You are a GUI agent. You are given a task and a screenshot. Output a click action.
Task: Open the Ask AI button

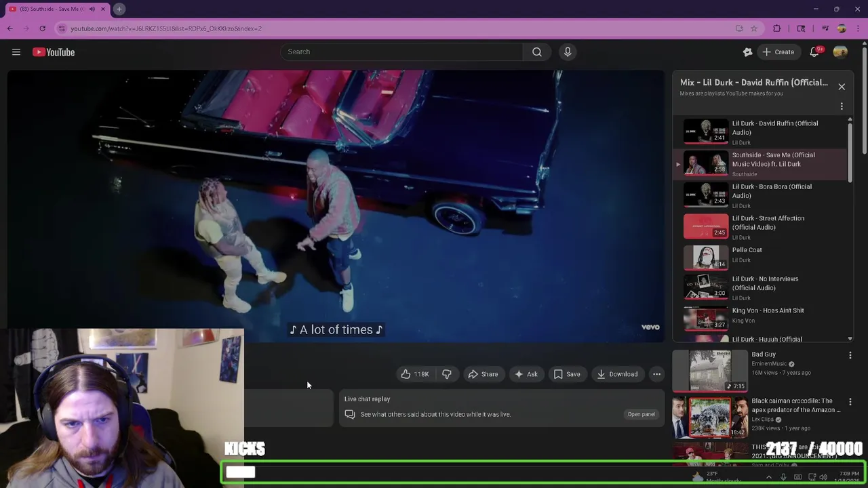pos(526,374)
